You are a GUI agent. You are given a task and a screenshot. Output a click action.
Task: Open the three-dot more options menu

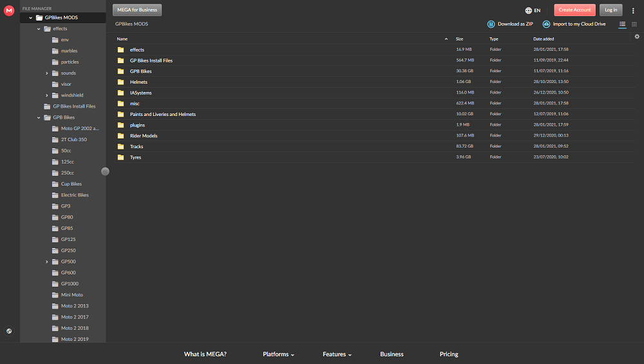click(x=633, y=11)
